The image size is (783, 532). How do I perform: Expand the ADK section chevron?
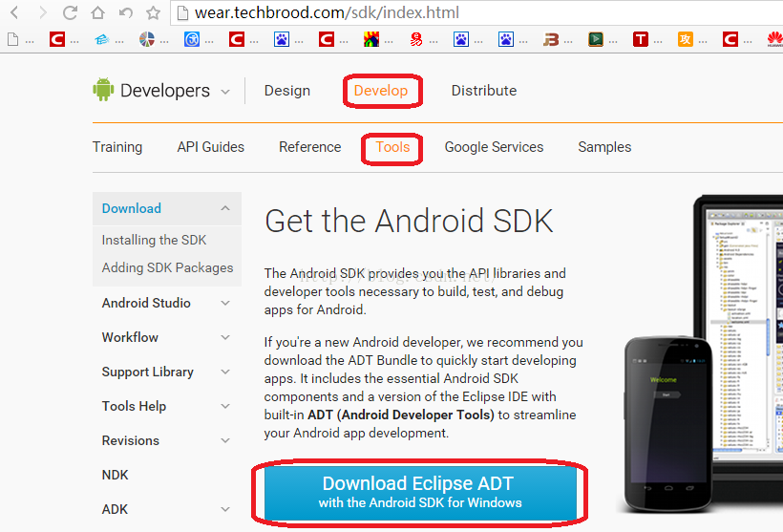pyautogui.click(x=225, y=509)
